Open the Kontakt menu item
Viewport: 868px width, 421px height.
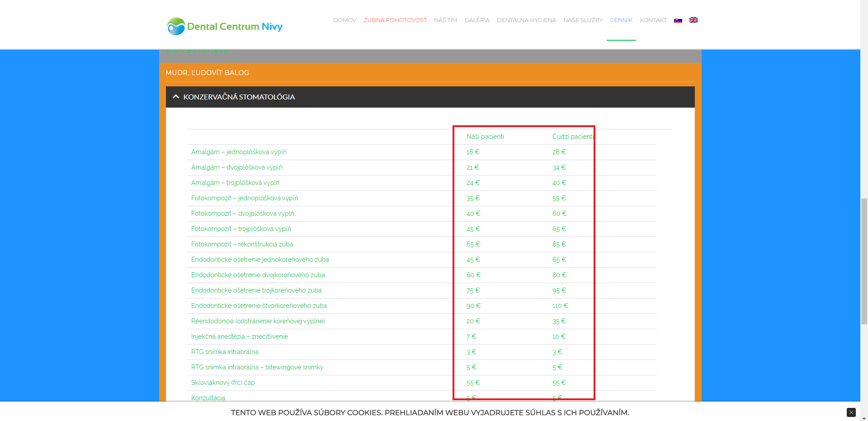tap(653, 20)
